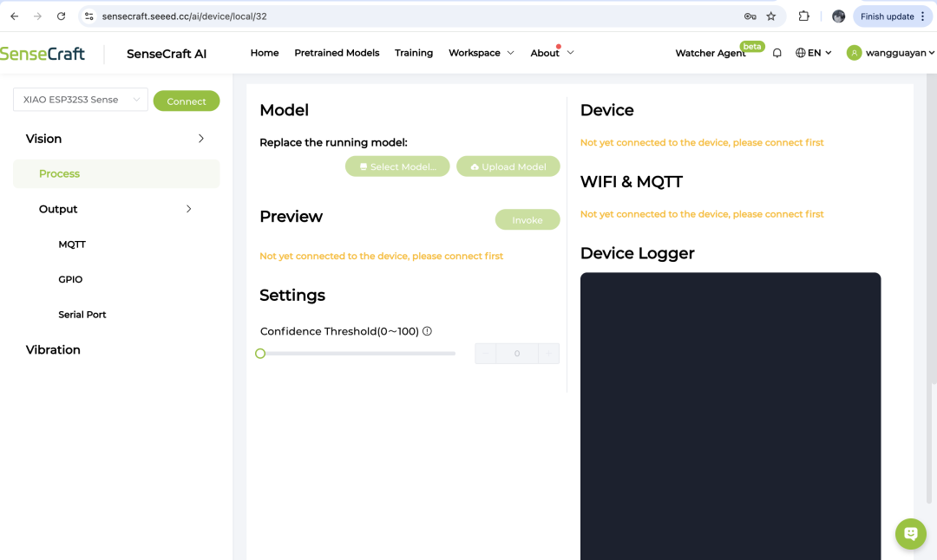Decrease threshold with the minus stepper
This screenshot has height=560, width=937.
[485, 354]
